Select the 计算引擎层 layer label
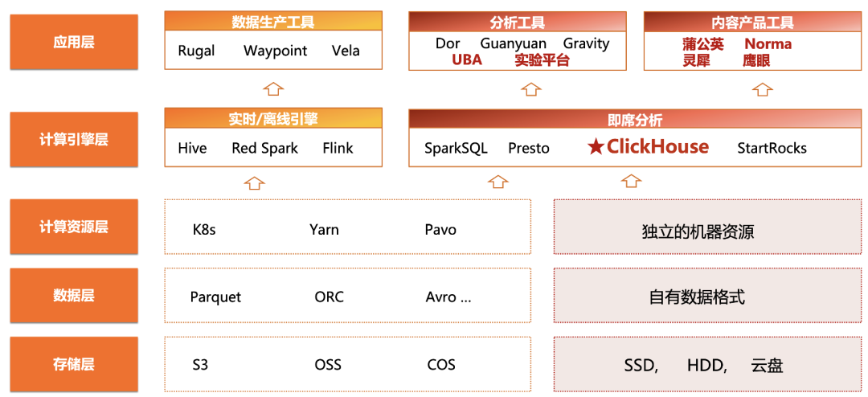 tap(74, 139)
